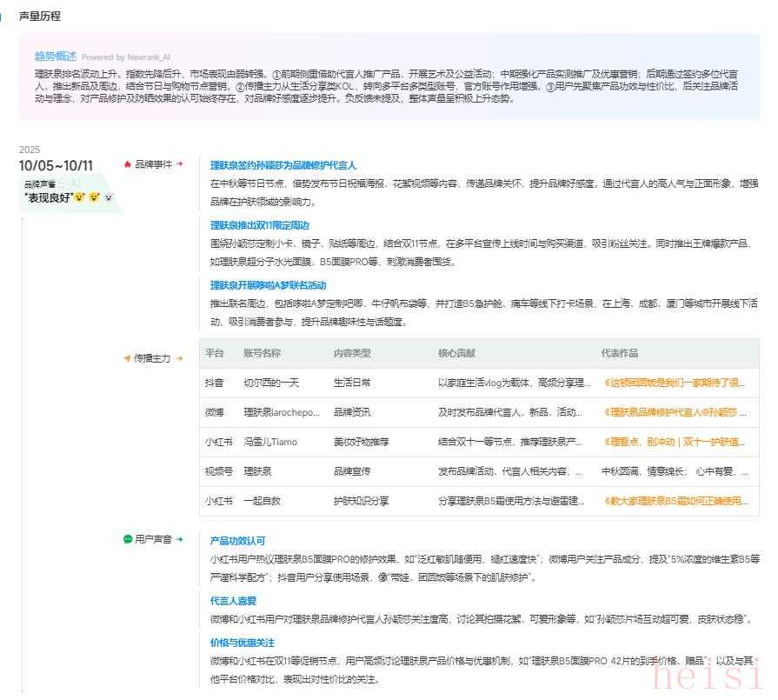The width and height of the screenshot is (778, 700).
Task: Click the orange arrow after 传播主力
Action: (180, 357)
